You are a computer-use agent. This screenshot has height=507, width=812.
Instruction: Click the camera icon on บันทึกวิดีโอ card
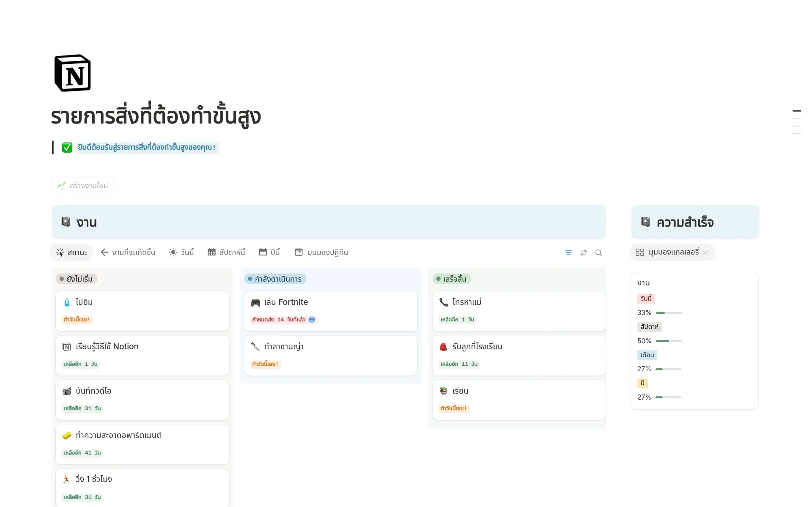pyautogui.click(x=67, y=391)
